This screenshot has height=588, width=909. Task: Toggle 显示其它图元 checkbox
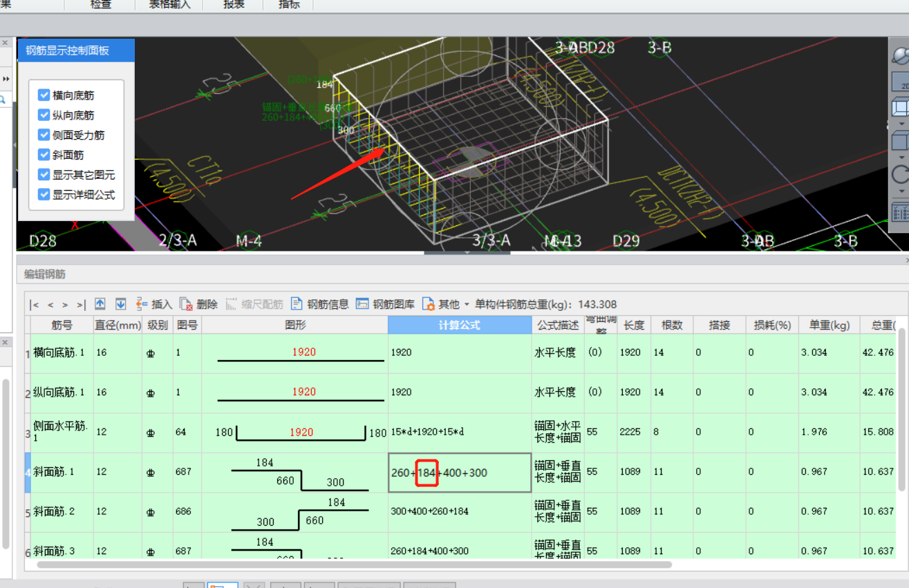click(44, 175)
